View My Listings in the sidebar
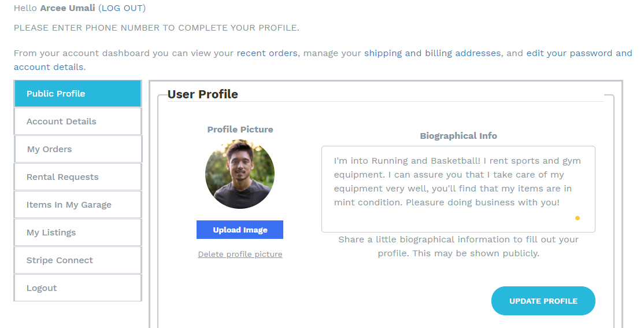Viewport: 644px width, 328px height. [77, 233]
